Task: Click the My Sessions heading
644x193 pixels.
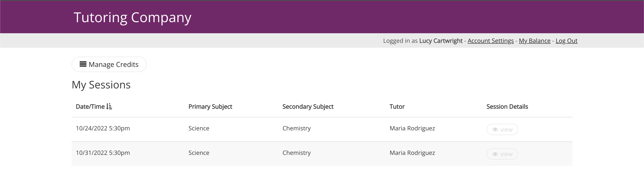Action: 101,85
